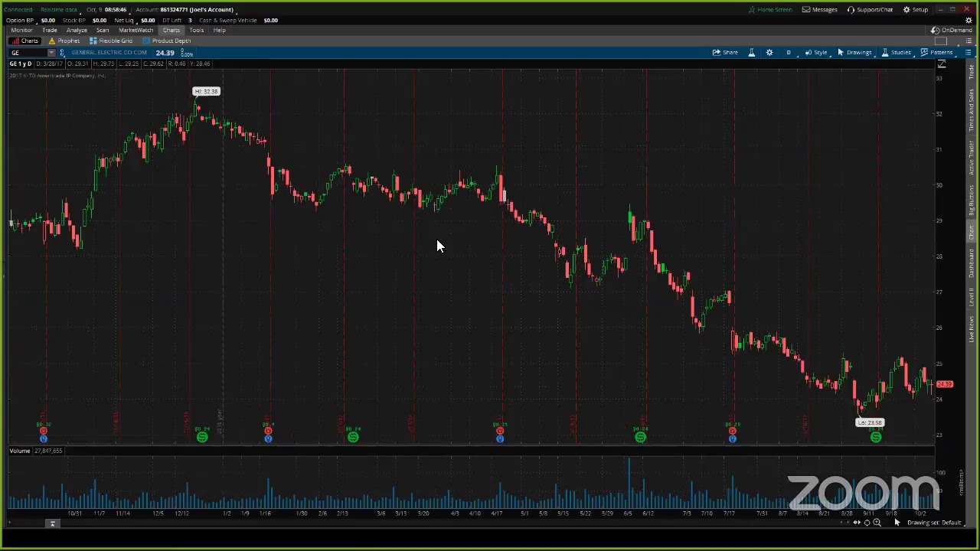Viewport: 980px width, 551px height.
Task: Click the list menu icon after Patterns
Action: coord(968,52)
